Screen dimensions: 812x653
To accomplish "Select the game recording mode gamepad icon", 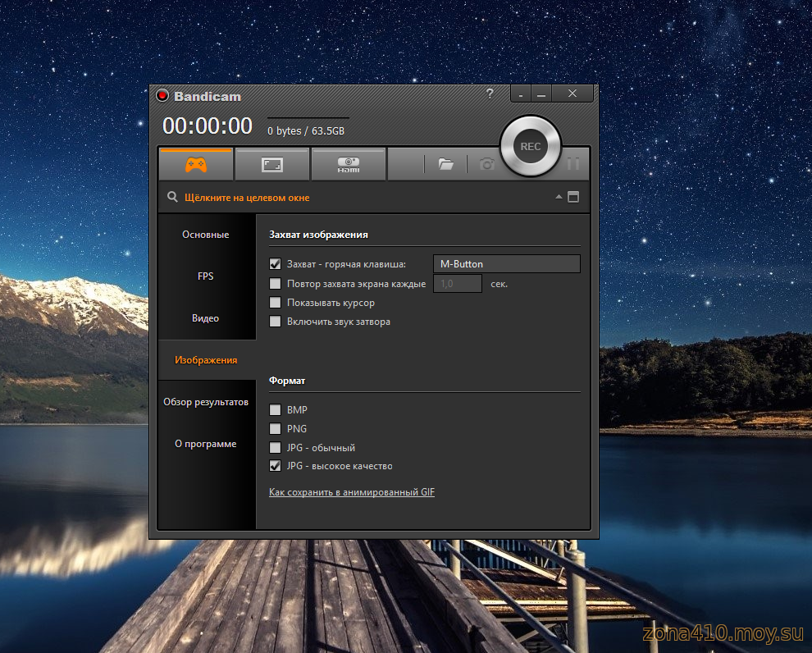I will (x=195, y=165).
